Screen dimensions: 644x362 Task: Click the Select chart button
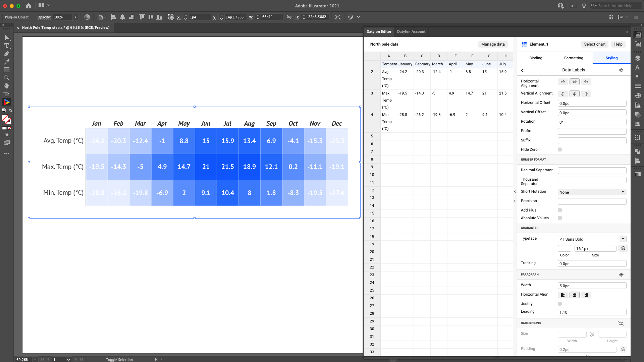(594, 44)
